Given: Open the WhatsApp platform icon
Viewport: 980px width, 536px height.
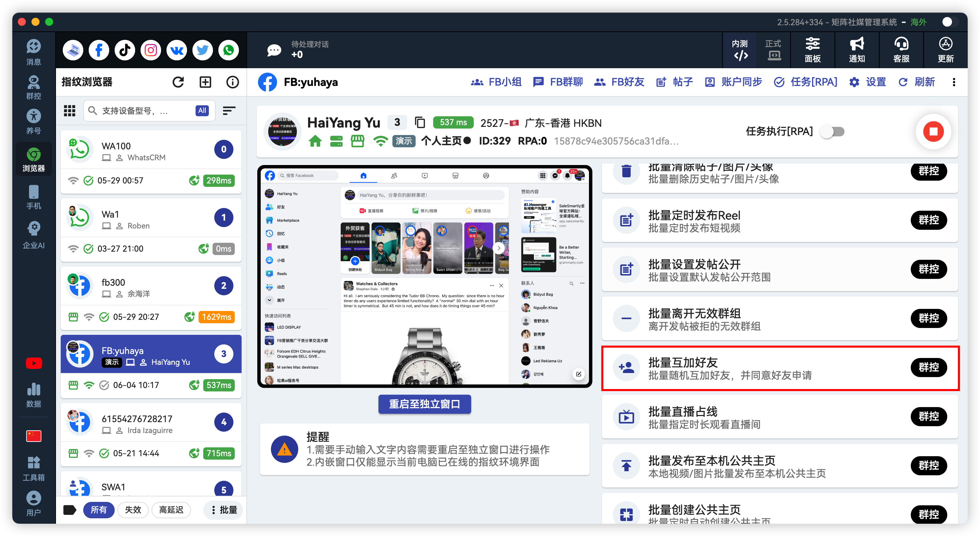Looking at the screenshot, I should point(229,50).
